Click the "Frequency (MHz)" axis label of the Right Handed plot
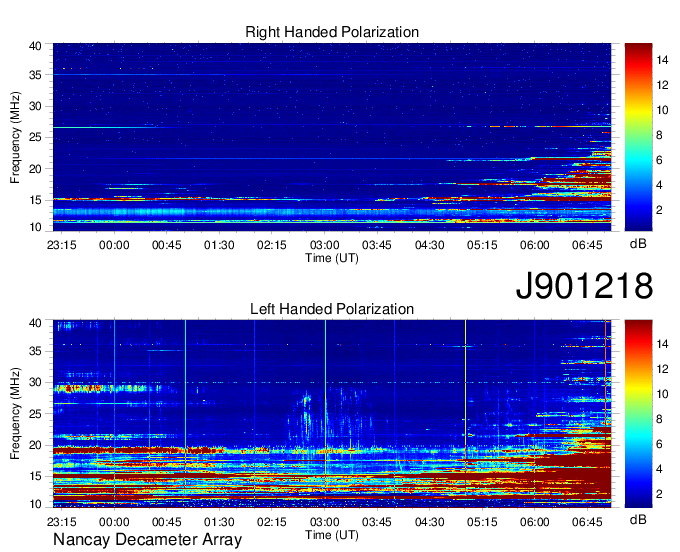 pos(15,137)
